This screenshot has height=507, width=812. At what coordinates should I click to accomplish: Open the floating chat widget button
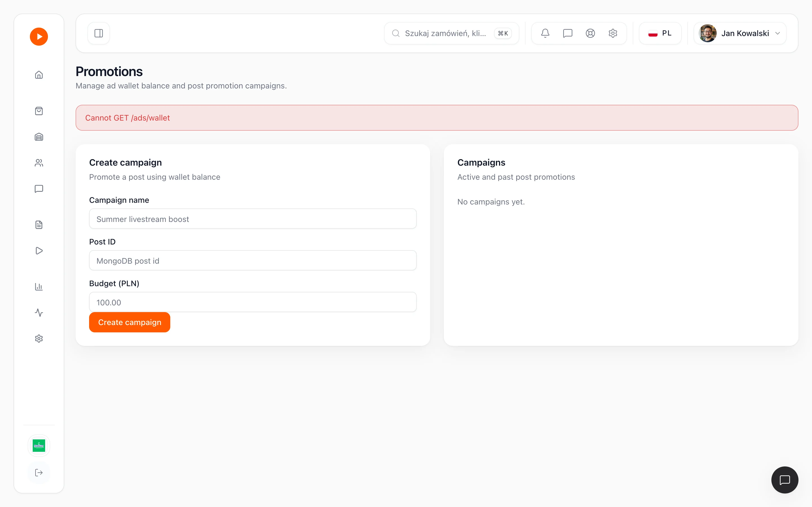coord(784,480)
